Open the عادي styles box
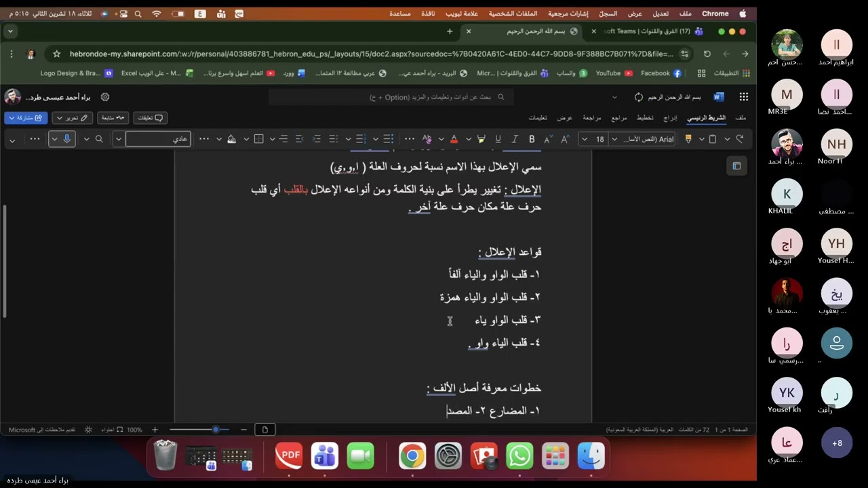The width and height of the screenshot is (868, 488). [x=158, y=139]
